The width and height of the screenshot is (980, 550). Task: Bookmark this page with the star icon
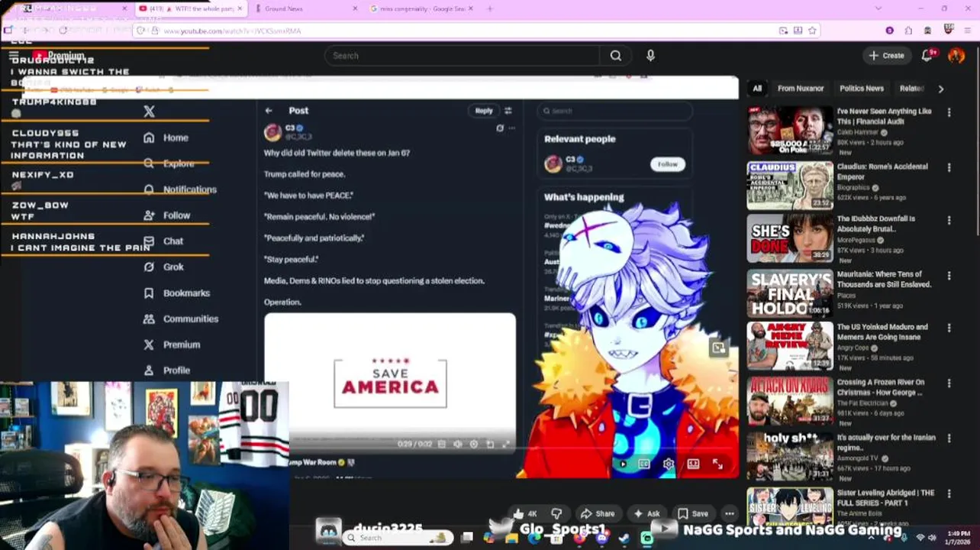812,31
